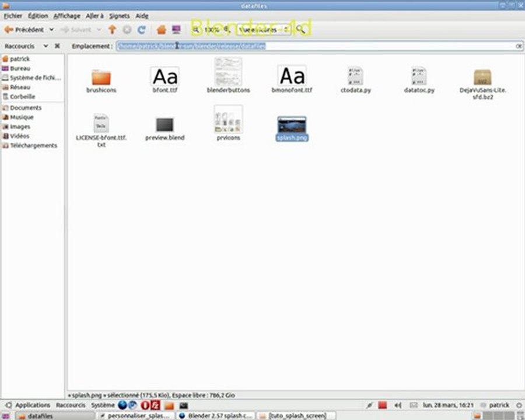The image size is (525, 420).
Task: Select the ctodata.py script
Action: tap(356, 80)
